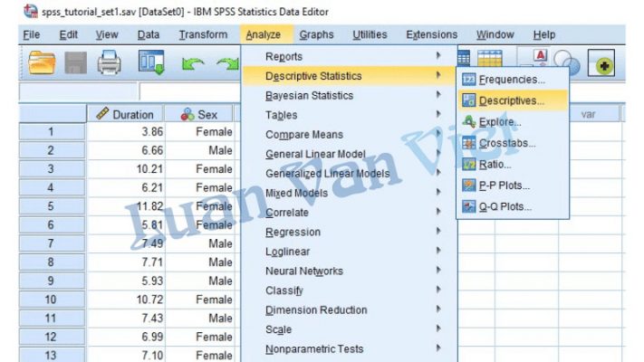
Task: Click the yellow-header table grid toolbar icon
Action: pyautogui.click(x=490, y=58)
